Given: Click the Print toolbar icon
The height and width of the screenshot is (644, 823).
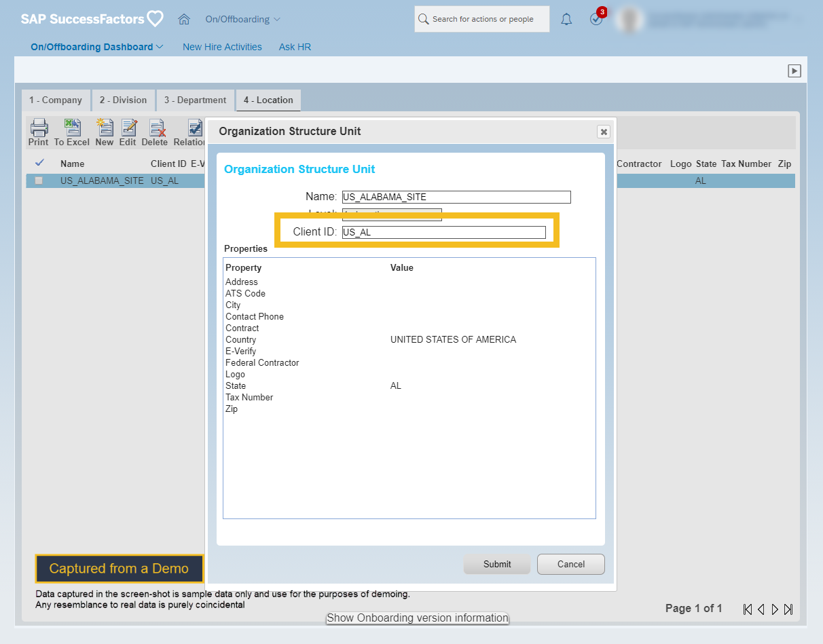Looking at the screenshot, I should 39,132.
